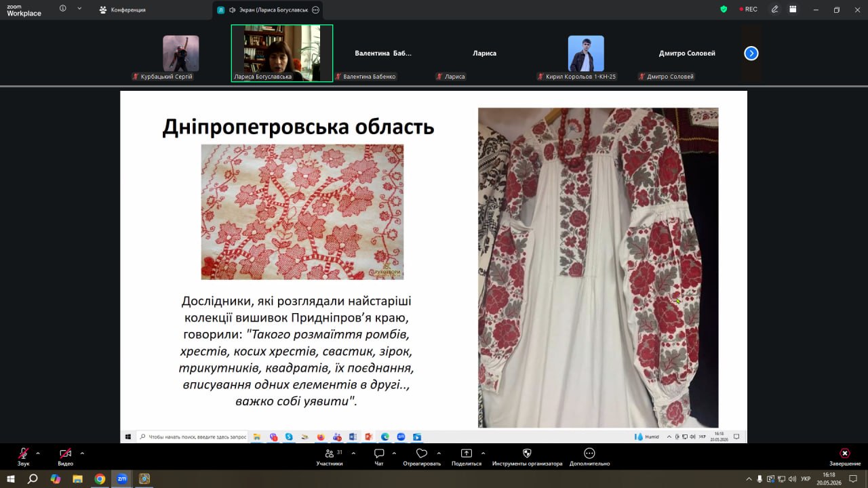Select Лариса Богуславська video tile
This screenshot has height=488, width=868.
click(x=282, y=54)
